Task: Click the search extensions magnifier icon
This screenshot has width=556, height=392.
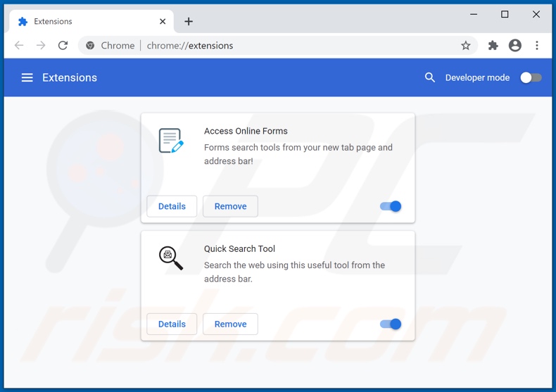Action: [x=429, y=77]
